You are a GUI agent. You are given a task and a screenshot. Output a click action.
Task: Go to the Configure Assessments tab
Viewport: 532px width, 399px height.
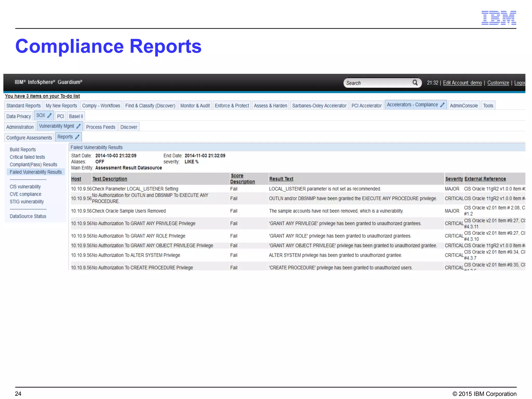click(x=29, y=138)
